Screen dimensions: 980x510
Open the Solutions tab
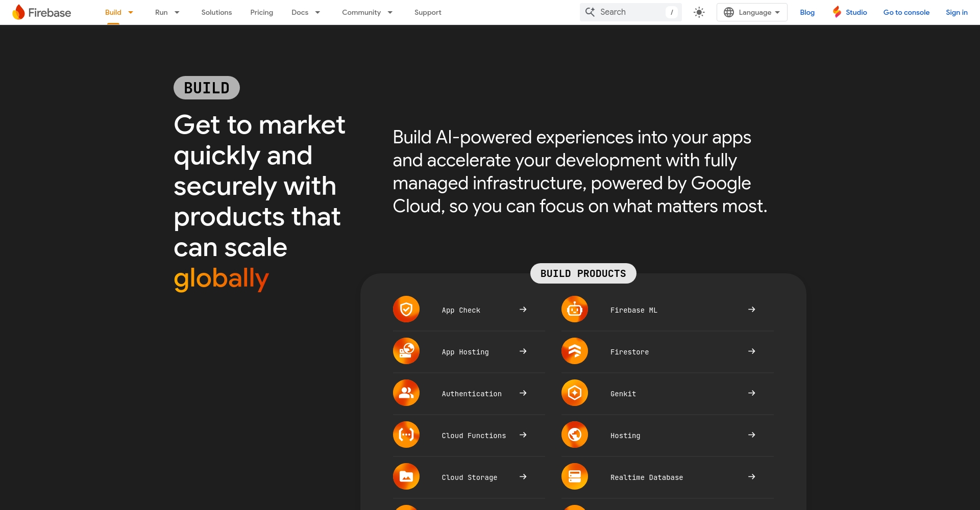pos(216,12)
